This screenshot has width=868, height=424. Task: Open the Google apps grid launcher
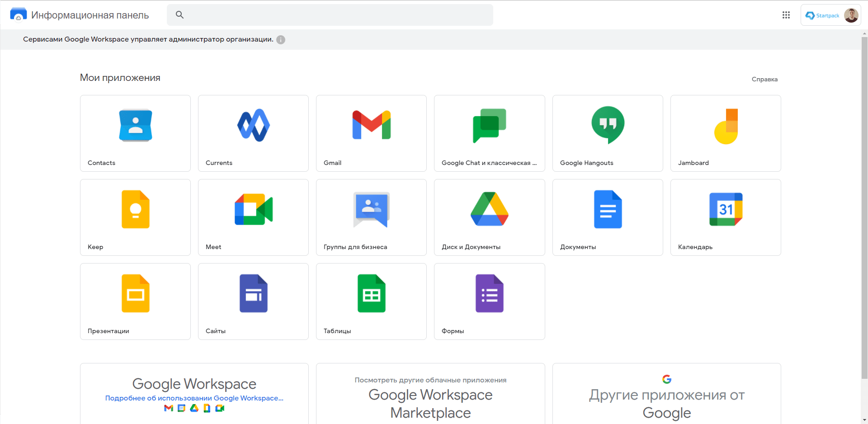786,15
